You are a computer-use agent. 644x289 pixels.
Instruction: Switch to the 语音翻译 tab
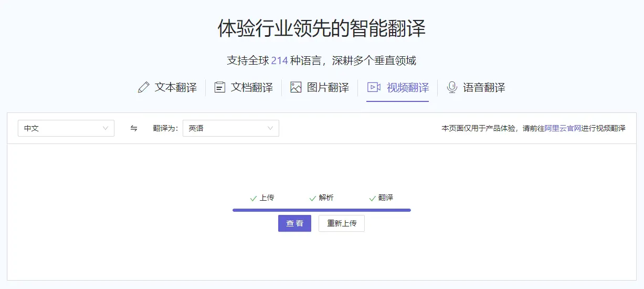tap(483, 87)
